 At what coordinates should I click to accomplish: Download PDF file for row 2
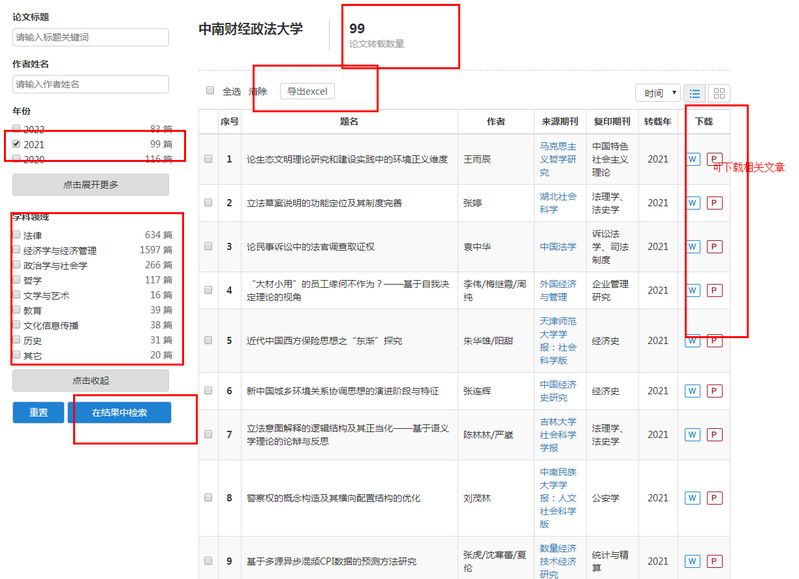point(714,203)
